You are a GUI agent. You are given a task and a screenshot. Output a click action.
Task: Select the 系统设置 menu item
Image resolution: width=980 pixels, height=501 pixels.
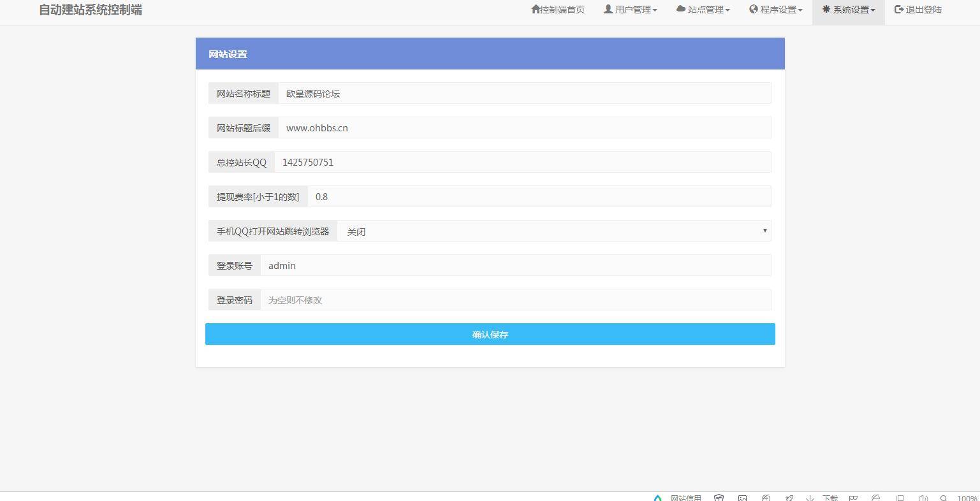(x=848, y=9)
